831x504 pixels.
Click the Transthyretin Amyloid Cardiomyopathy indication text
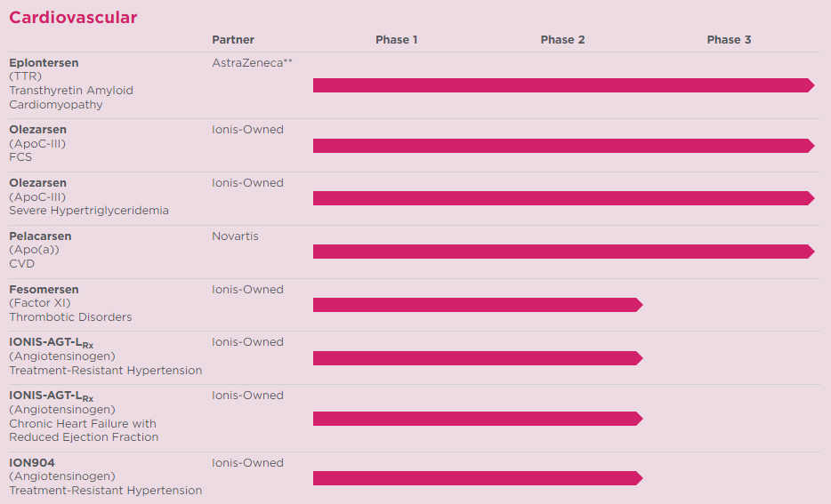pyautogui.click(x=71, y=98)
